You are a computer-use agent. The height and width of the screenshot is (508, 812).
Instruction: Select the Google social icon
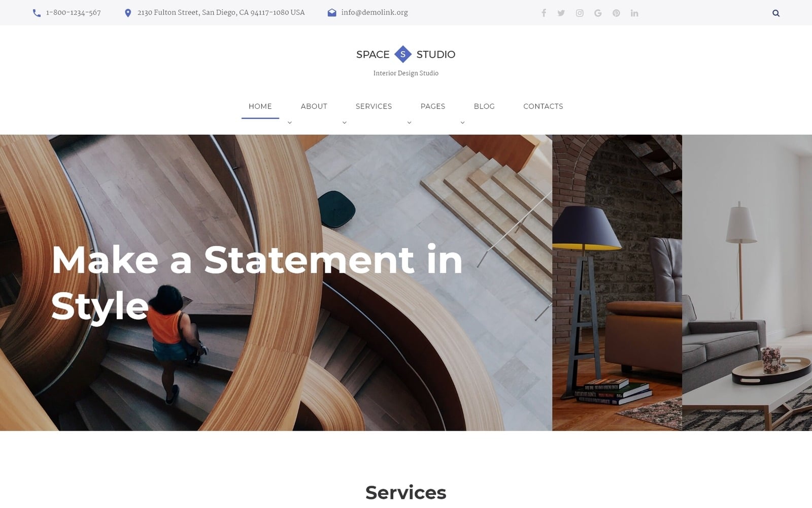tap(598, 13)
